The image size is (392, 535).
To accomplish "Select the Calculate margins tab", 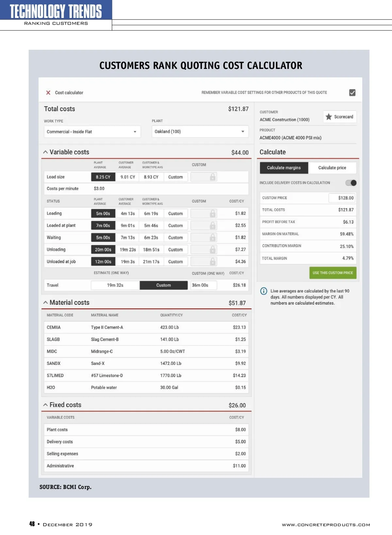I will tap(284, 168).
